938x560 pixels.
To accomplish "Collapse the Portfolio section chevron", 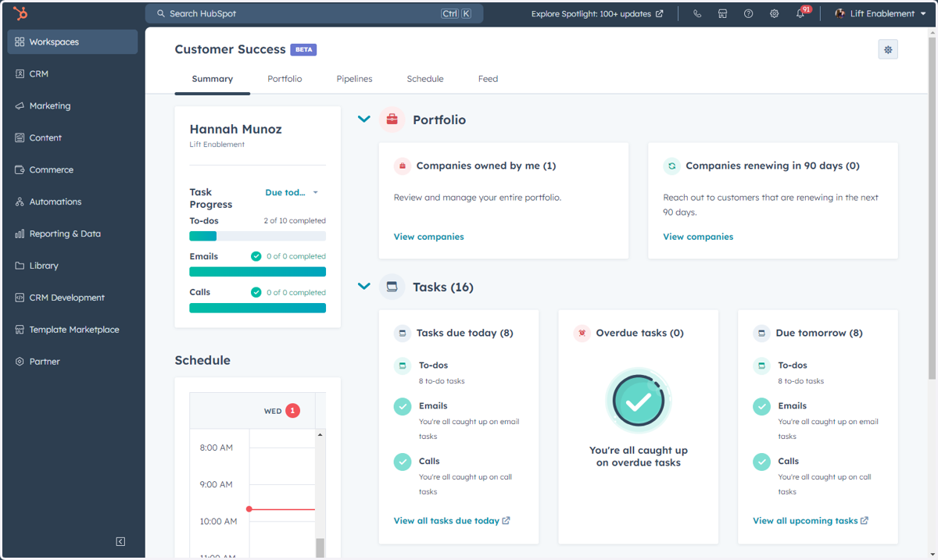I will coord(363,119).
